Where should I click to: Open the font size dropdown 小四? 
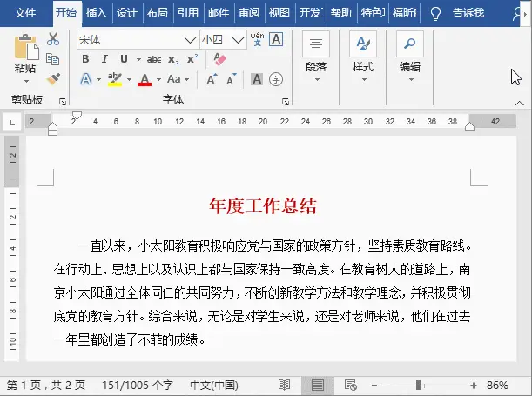239,40
